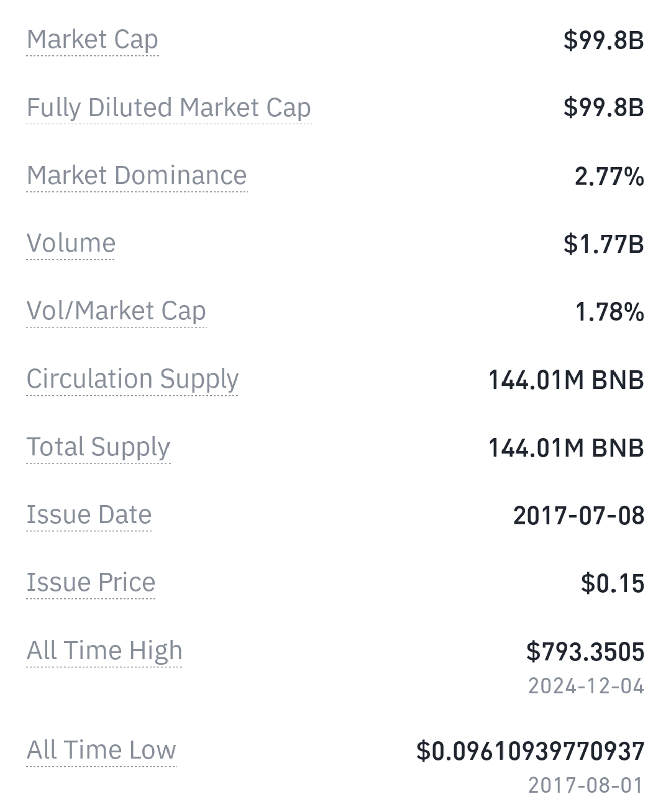Select the 2.77% market dominance value
The image size is (671, 812).
coord(609,176)
